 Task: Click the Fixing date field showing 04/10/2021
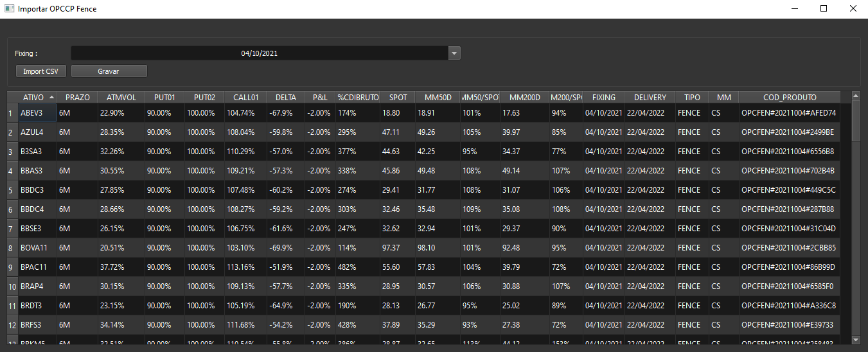tap(260, 53)
